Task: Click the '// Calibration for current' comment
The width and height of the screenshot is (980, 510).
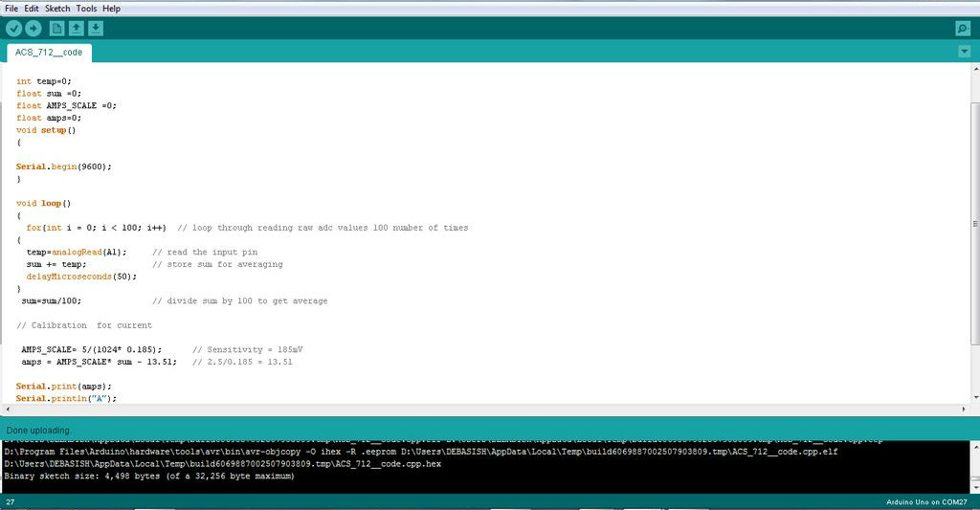Action: pos(84,325)
